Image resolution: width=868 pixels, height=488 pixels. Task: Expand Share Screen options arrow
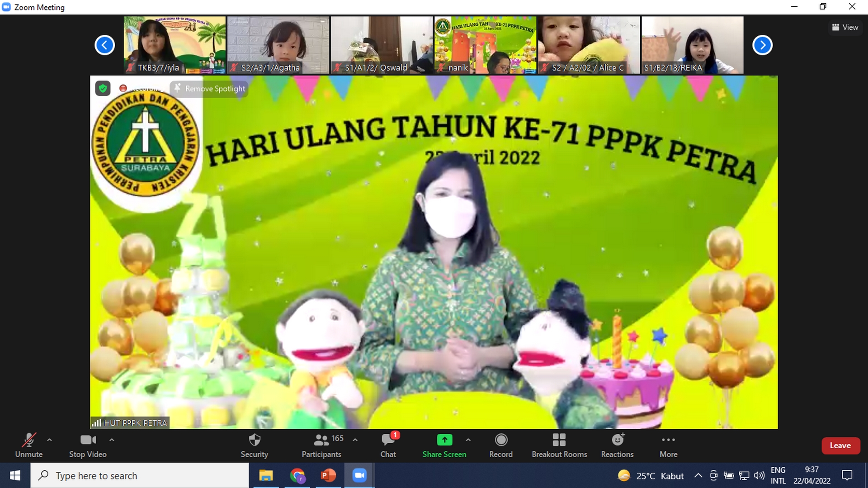[x=468, y=440]
